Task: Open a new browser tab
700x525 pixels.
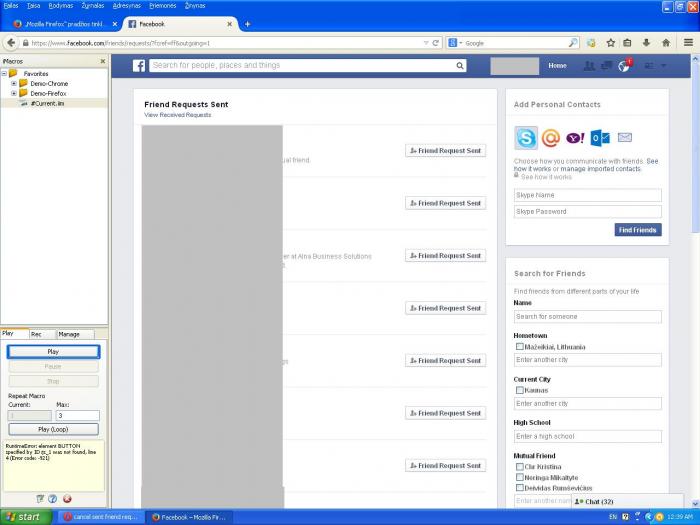Action: click(247, 24)
